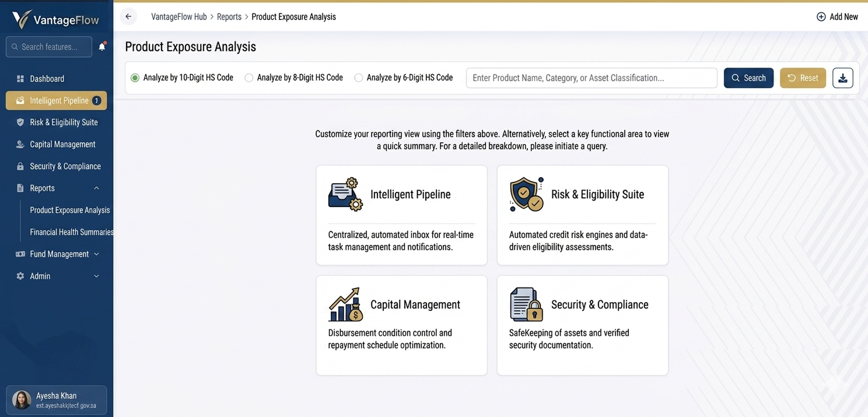Screen dimensions: 868x417
Task: Expand the Admin sidebar menu
Action: point(96,276)
